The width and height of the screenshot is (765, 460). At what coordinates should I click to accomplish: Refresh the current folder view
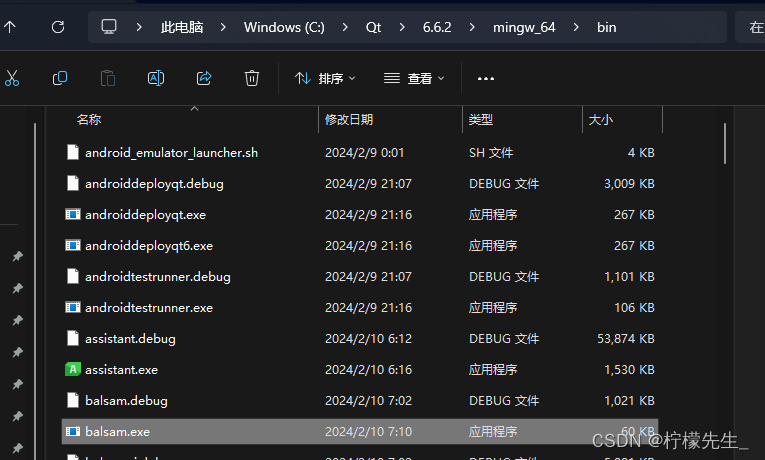pos(58,27)
